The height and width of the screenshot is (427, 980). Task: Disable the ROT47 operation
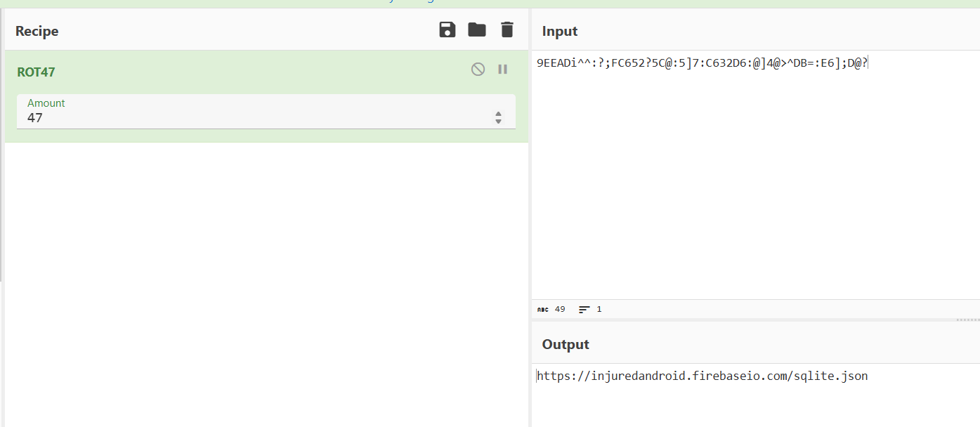click(478, 69)
